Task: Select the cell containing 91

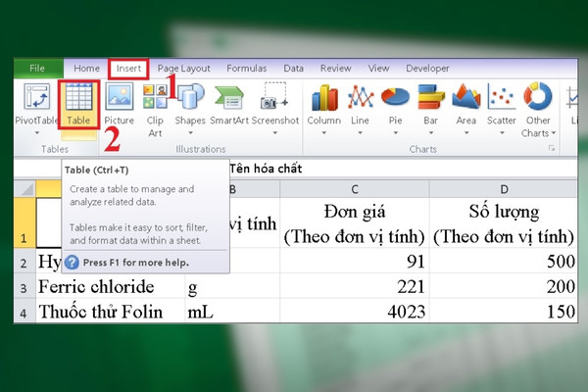Action: (x=355, y=261)
